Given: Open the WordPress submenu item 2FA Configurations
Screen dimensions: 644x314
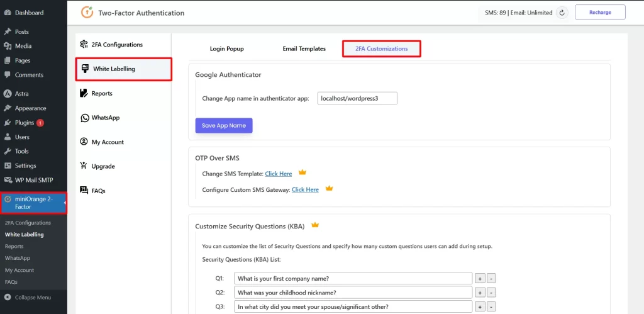Looking at the screenshot, I should [x=28, y=223].
